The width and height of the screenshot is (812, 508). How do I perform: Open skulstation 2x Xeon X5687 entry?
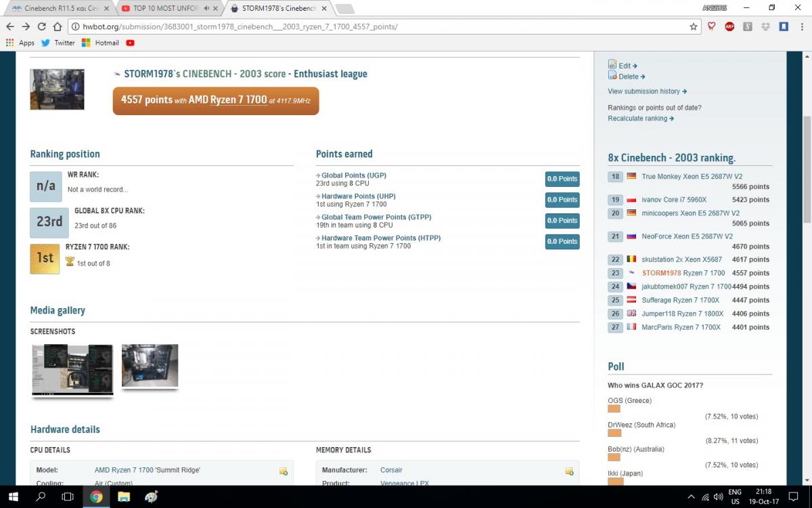(x=681, y=259)
